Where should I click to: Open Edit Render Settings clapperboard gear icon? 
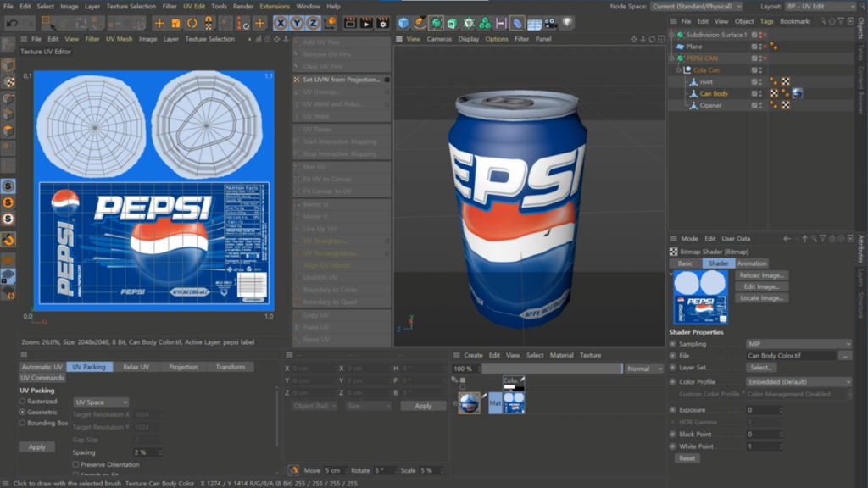tap(382, 23)
